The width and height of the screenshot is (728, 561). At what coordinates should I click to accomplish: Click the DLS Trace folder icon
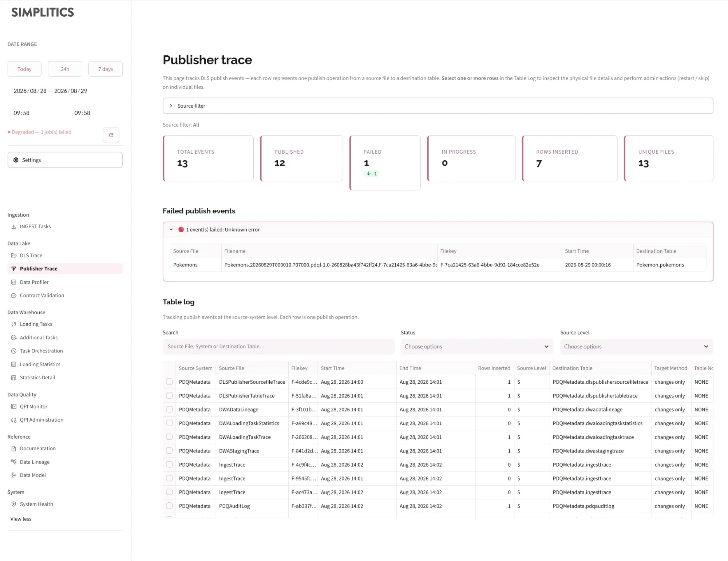pyautogui.click(x=13, y=255)
